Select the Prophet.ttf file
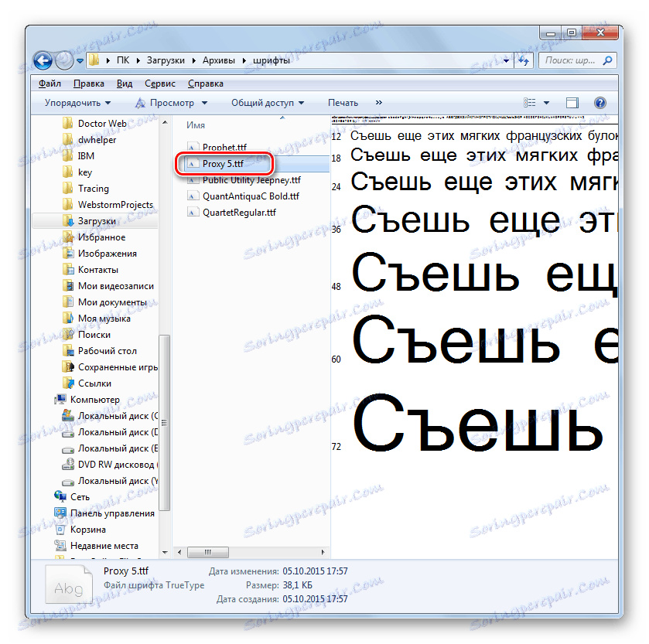649x644 pixels. pyautogui.click(x=224, y=147)
